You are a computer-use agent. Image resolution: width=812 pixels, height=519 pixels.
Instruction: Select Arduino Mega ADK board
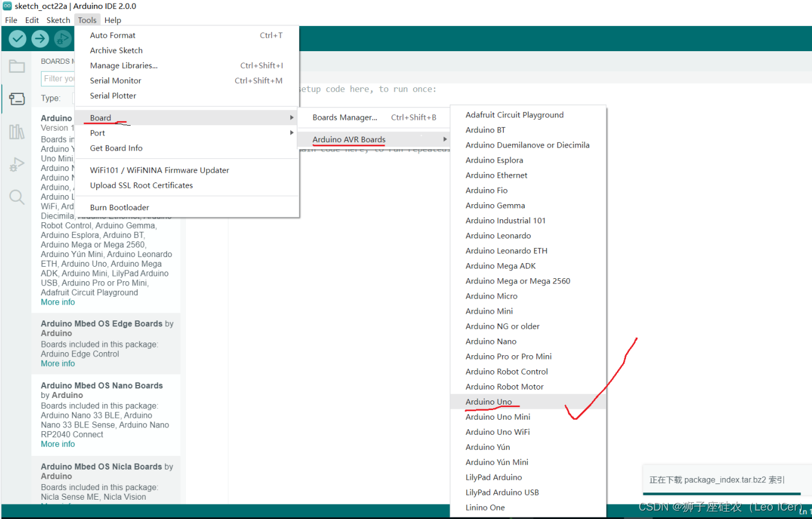point(528,266)
